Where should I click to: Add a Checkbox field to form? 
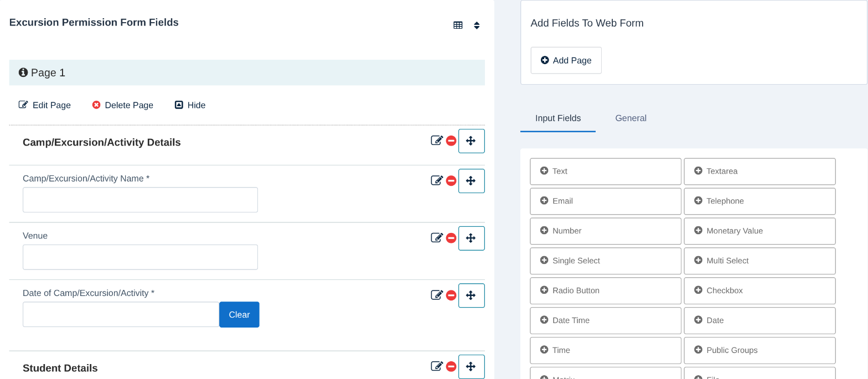click(759, 291)
